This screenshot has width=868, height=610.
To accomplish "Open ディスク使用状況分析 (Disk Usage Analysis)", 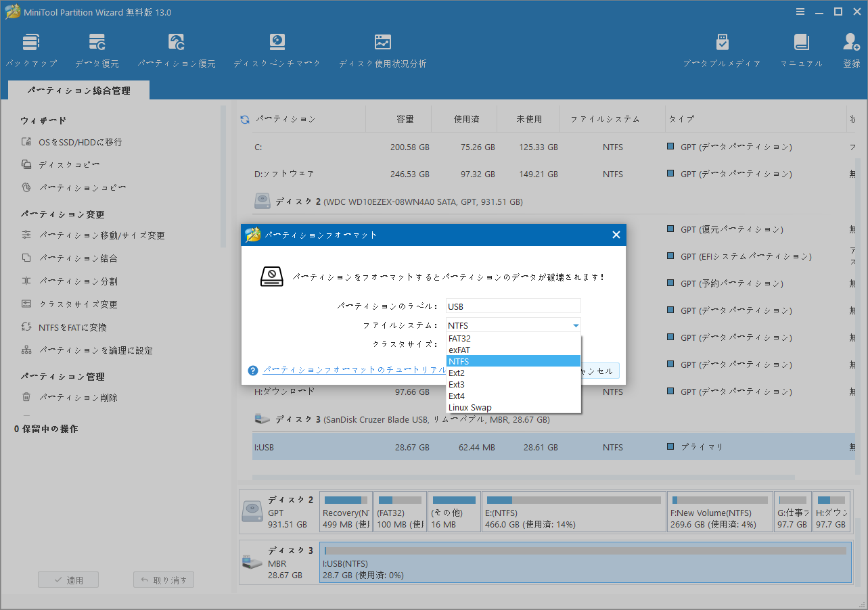I will pos(382,49).
